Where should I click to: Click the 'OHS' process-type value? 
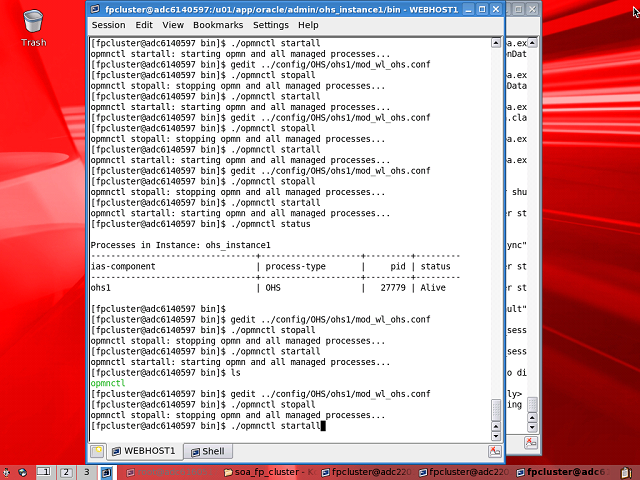click(x=273, y=288)
